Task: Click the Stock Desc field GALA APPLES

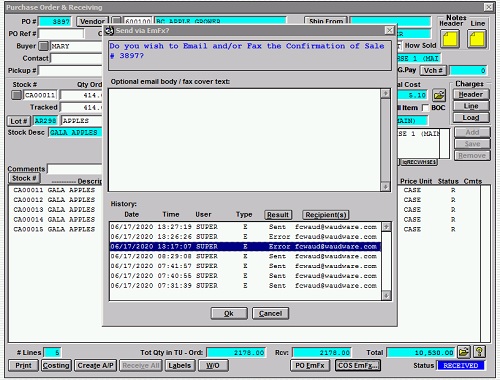Action: (x=76, y=133)
